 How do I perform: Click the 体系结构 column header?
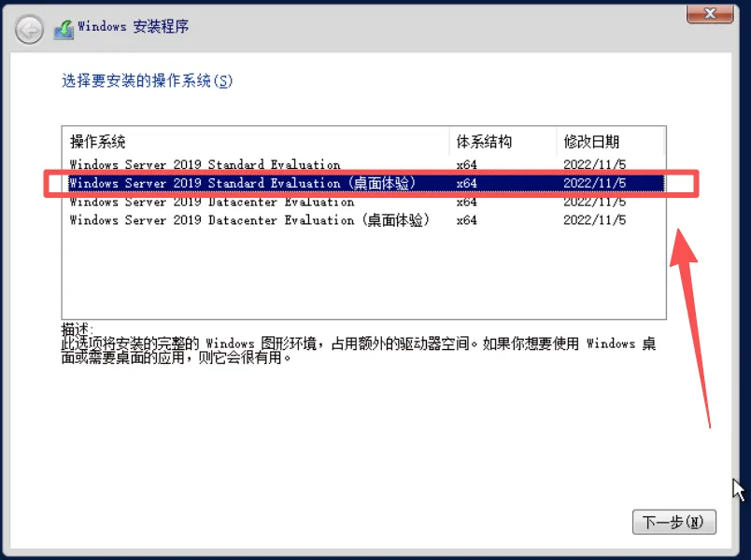[503, 142]
